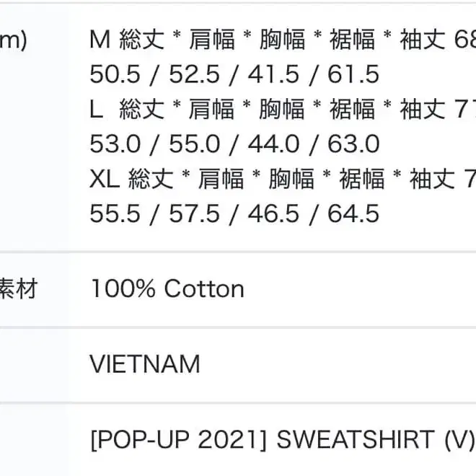Click the 57.5 measurement value
Screen dimensions: 476x476
(195, 214)
